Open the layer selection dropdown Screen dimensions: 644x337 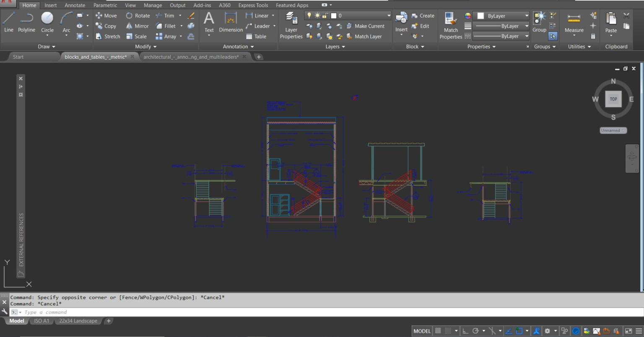click(x=389, y=16)
